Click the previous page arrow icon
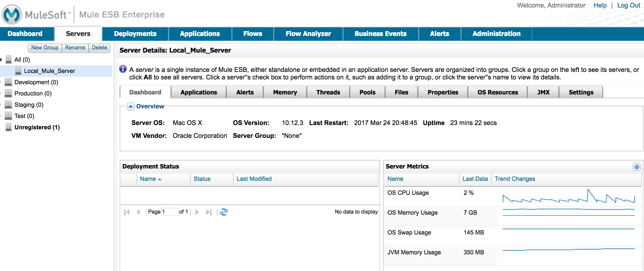Viewport: 644px width, 271px height. (138, 212)
